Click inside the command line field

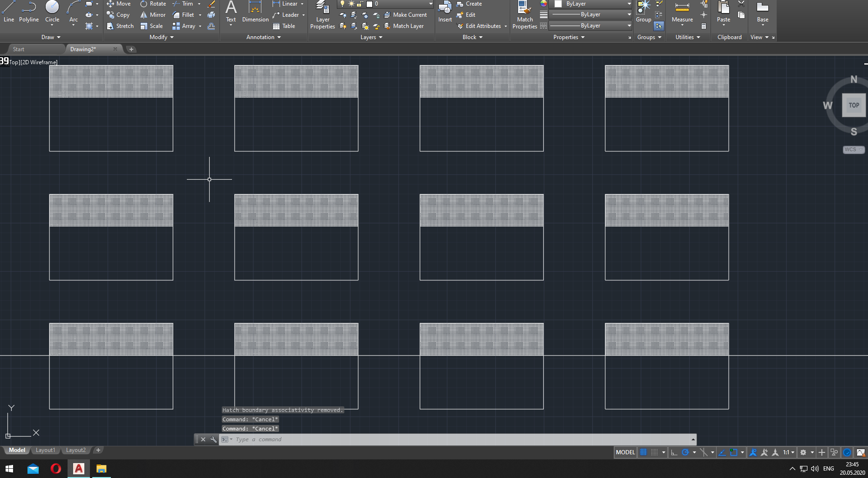tap(373, 439)
